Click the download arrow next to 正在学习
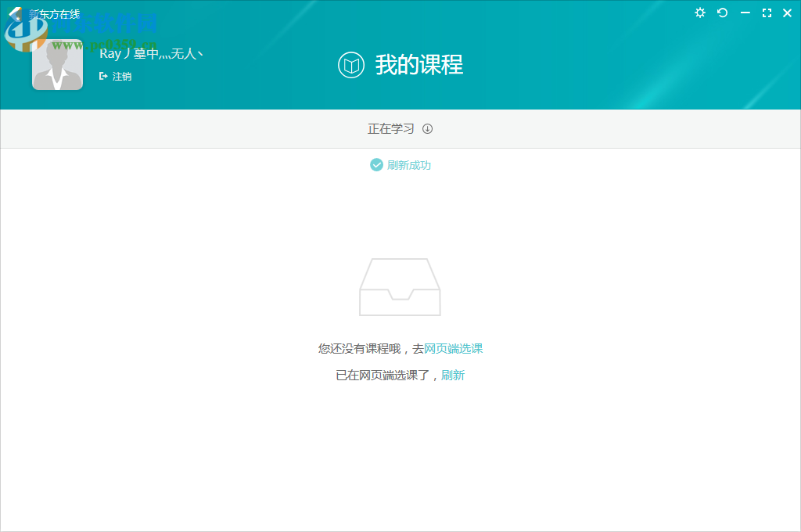This screenshot has width=801, height=532. (426, 128)
